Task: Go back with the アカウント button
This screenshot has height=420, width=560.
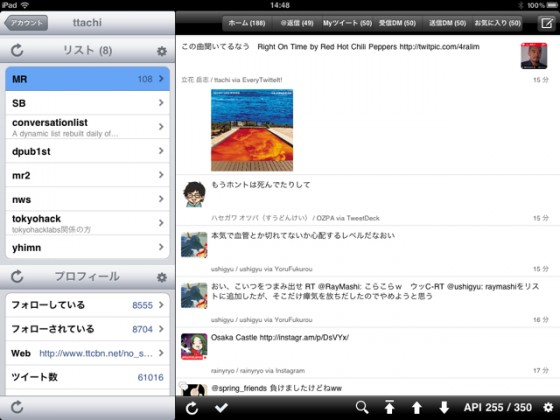Action: pyautogui.click(x=26, y=23)
